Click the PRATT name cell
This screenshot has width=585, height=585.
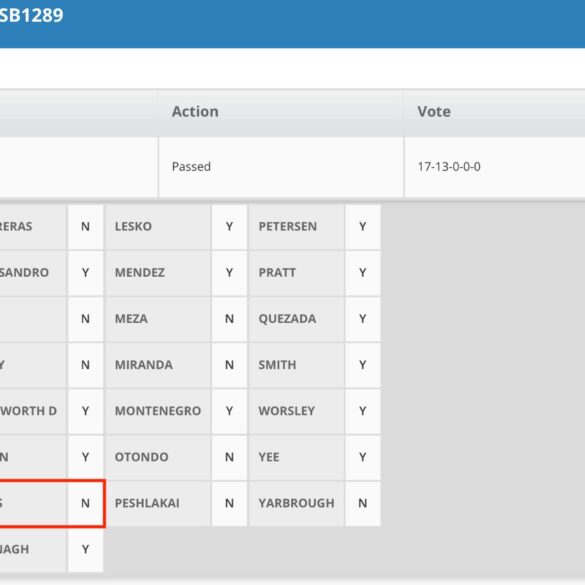[x=297, y=273]
